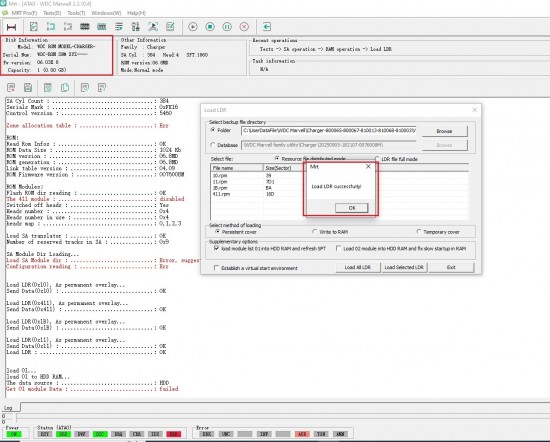Click the red circled X cancel toolbar icon
Viewport: 550px width, 442px height.
point(244,27)
